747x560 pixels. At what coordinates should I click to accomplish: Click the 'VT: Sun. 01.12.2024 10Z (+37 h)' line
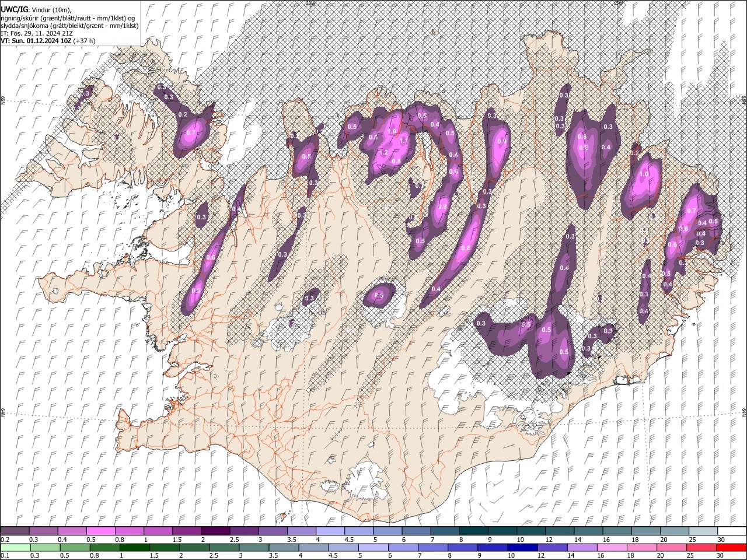pyautogui.click(x=48, y=41)
